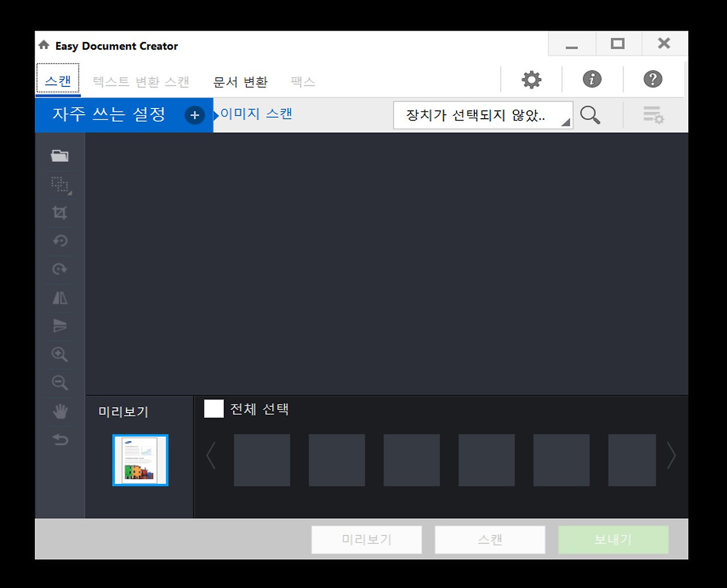Viewport: 727px width, 588px height.
Task: Select the Zoom Out tool
Action: coord(60,382)
